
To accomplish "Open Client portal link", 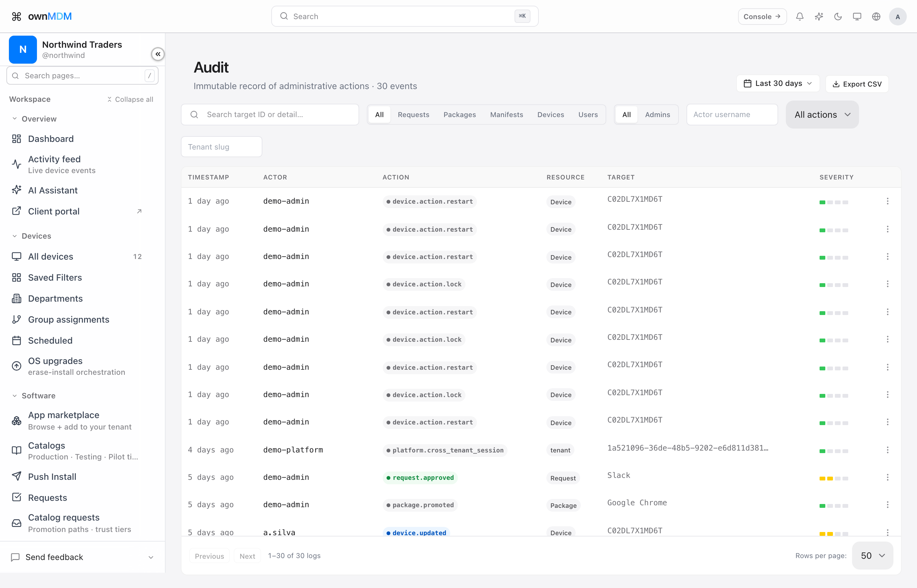I will click(77, 211).
